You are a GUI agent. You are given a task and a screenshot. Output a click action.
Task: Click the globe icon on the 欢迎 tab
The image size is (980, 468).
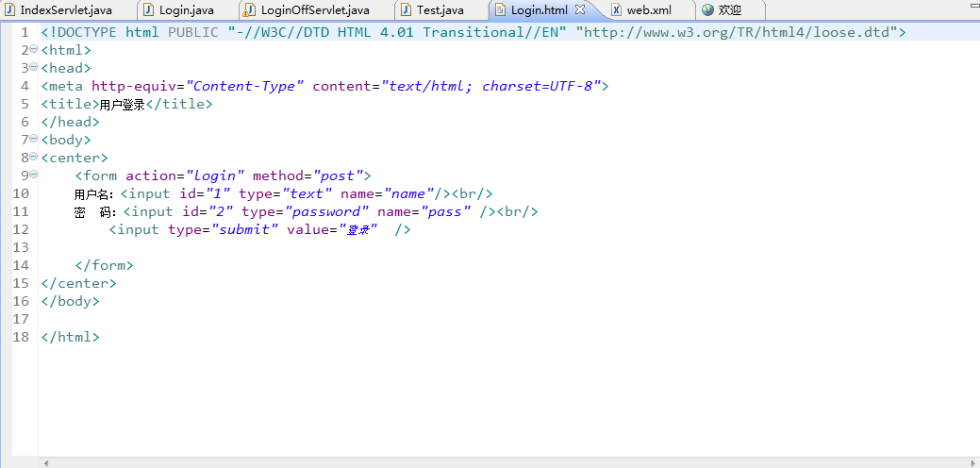[x=707, y=10]
